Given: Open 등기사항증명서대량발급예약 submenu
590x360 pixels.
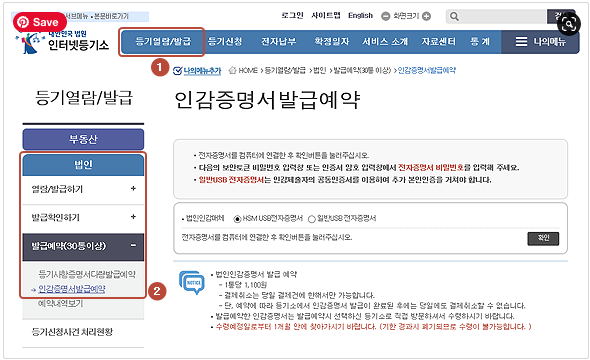Looking at the screenshot, I should coord(87,274).
